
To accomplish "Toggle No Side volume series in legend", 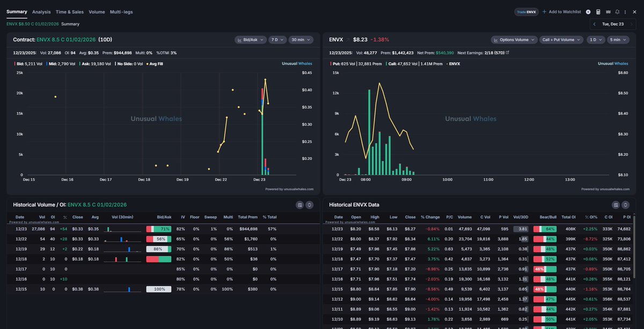I will pyautogui.click(x=129, y=63).
